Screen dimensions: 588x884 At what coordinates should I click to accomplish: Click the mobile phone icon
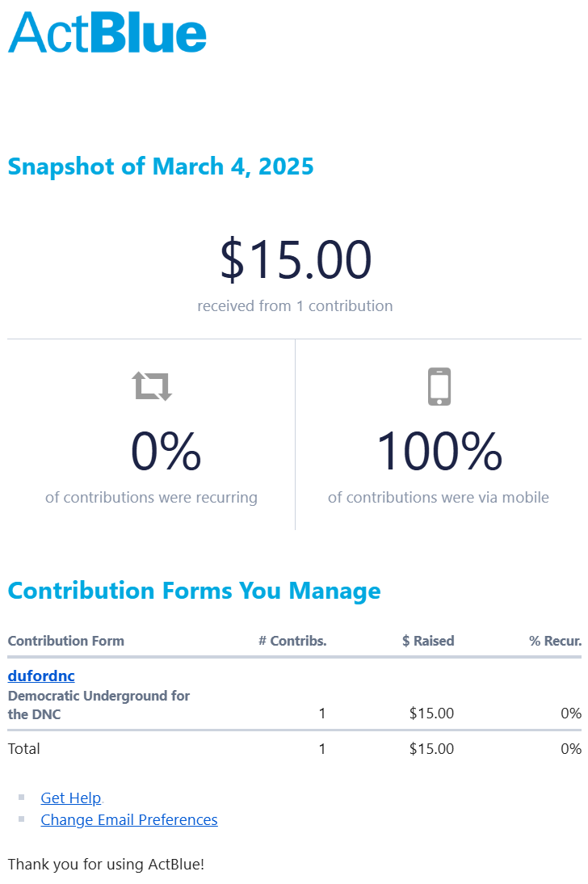click(x=439, y=386)
